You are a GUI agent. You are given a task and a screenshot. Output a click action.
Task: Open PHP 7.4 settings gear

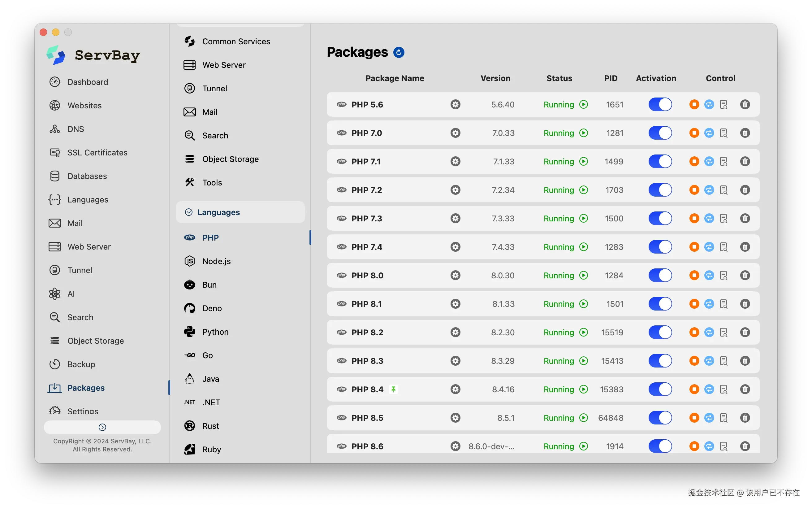tap(455, 247)
